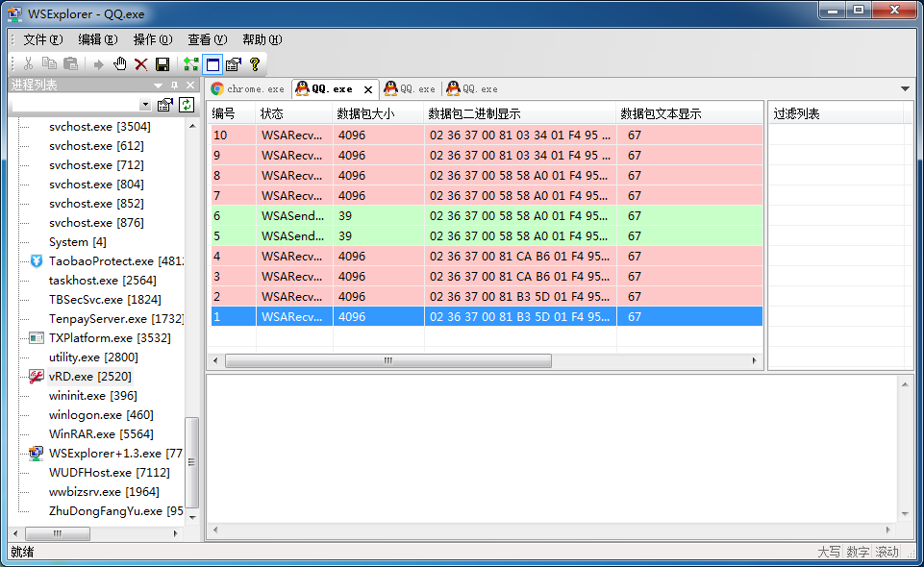Select System [4] in process list
Screen dimensions: 924x567
77,242
